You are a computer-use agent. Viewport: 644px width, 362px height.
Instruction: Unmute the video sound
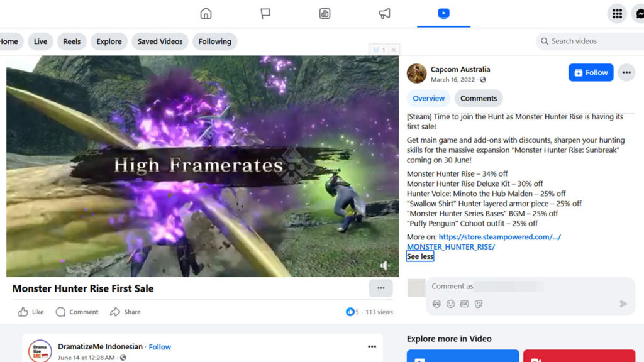pyautogui.click(x=385, y=266)
